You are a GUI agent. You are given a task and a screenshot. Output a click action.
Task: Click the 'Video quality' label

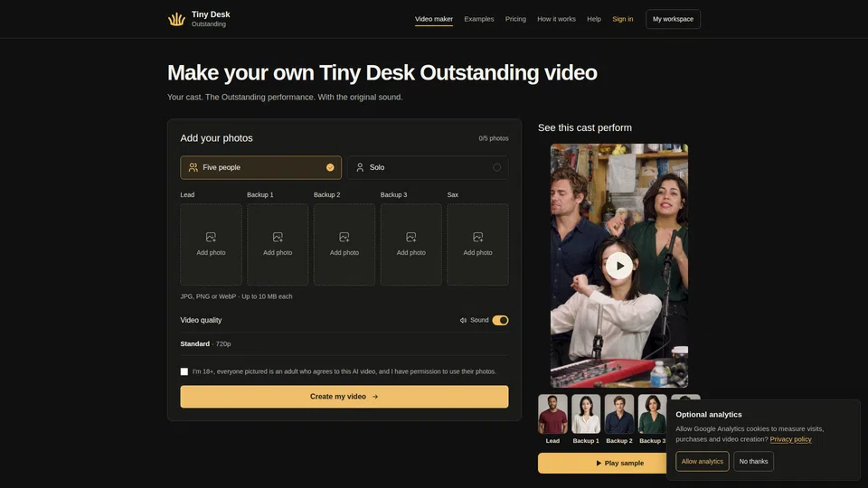[x=201, y=320]
